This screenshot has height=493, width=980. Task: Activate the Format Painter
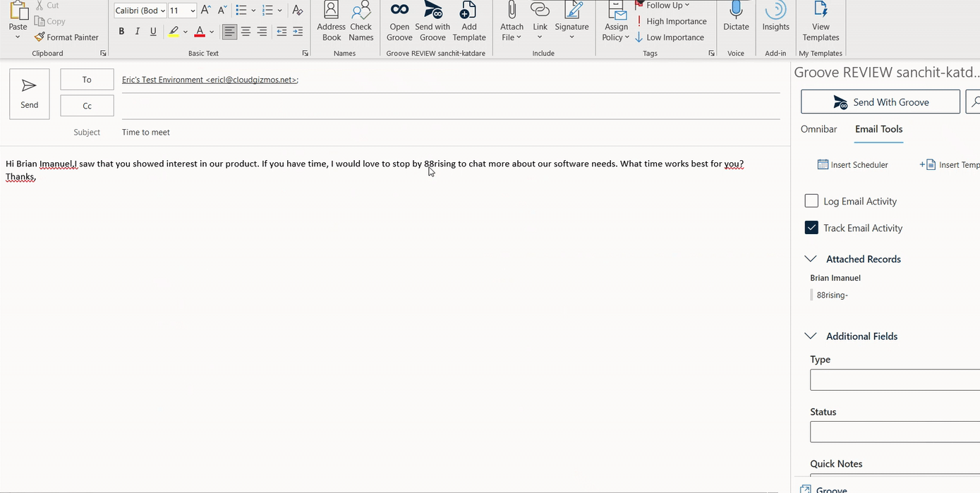[66, 37]
